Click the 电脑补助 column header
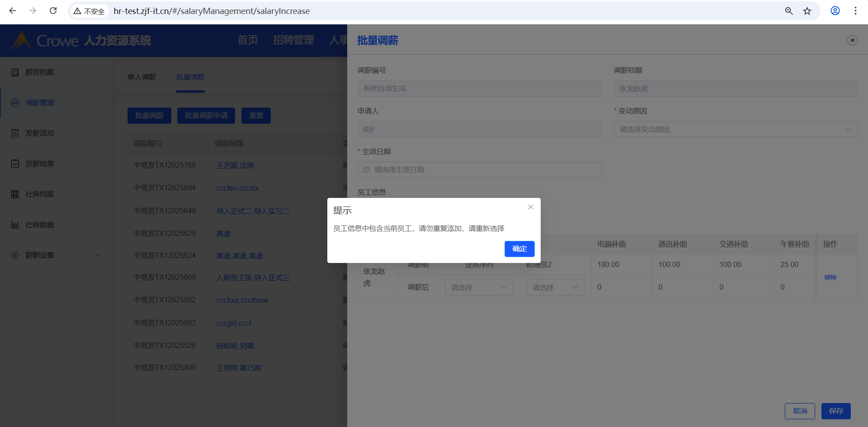This screenshot has width=868, height=427. click(611, 244)
